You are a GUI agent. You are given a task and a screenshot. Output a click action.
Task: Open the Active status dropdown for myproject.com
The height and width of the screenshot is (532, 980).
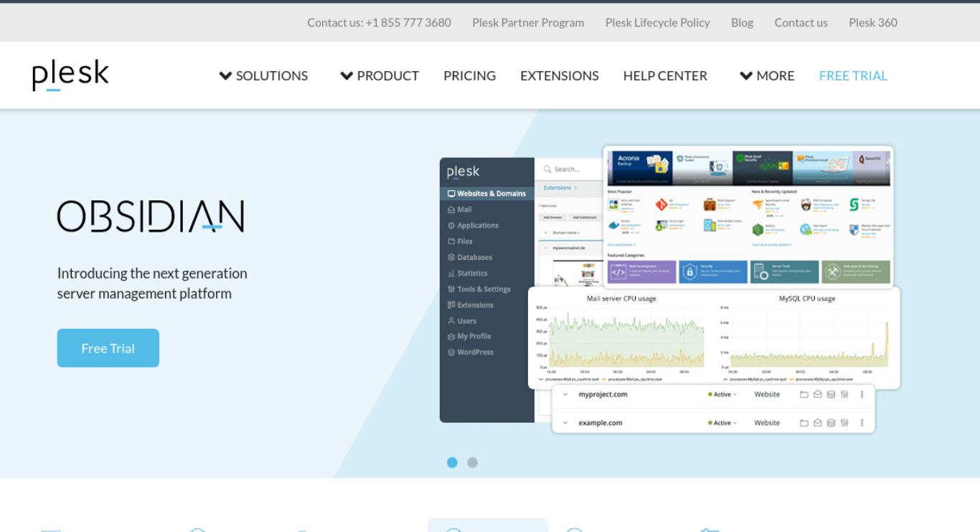[x=722, y=394]
